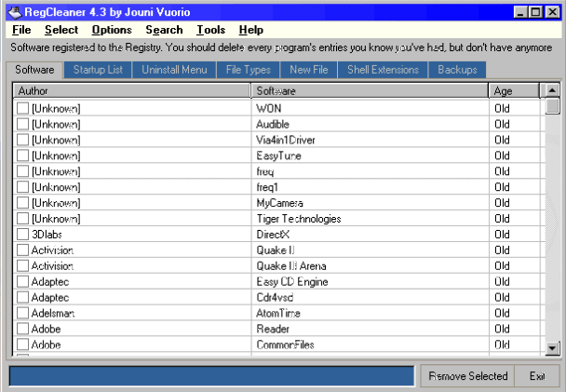Select the CommonFiles software name
The image size is (566, 392).
285,345
